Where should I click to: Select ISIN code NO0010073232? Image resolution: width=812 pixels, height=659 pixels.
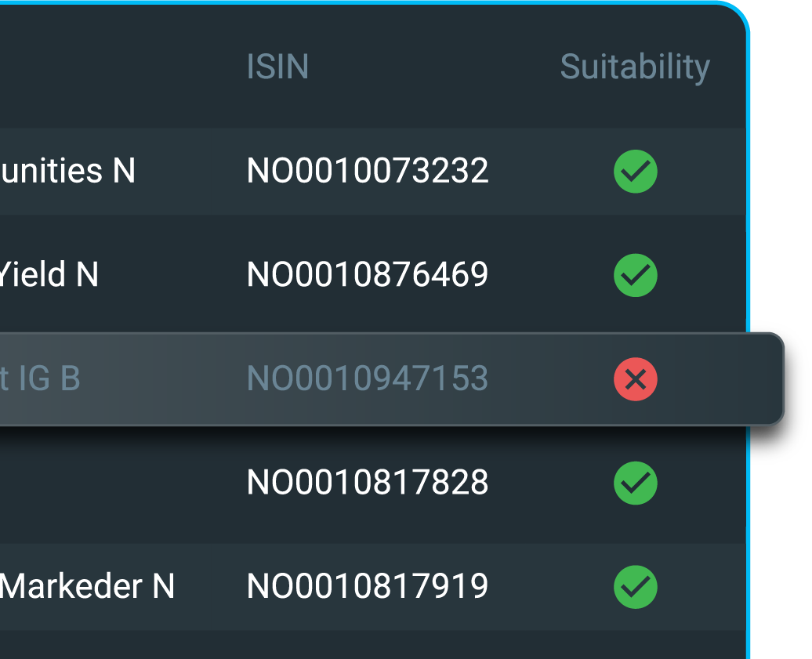click(x=367, y=171)
